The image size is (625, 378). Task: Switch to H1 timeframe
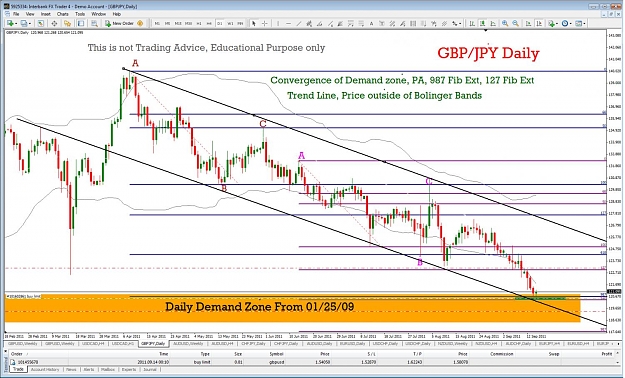click(x=199, y=24)
